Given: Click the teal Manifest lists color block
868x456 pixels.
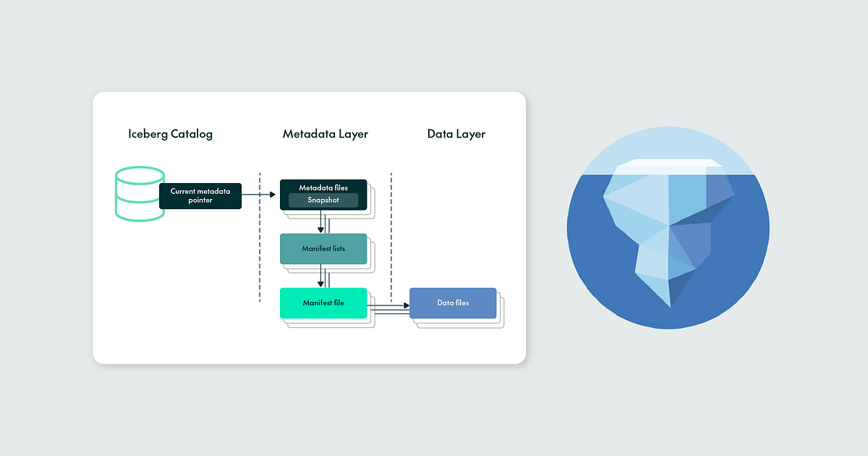Looking at the screenshot, I should tap(323, 248).
